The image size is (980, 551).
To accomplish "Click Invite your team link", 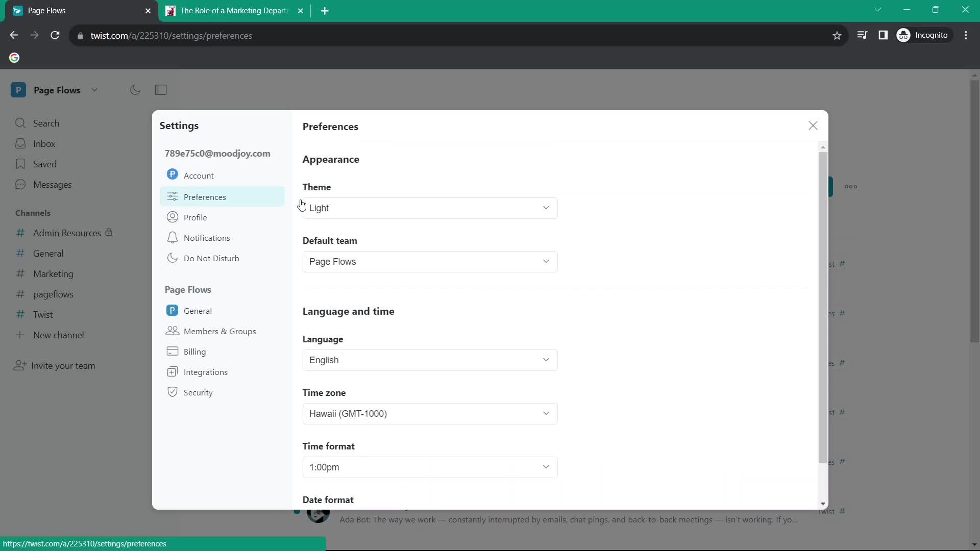I will coord(63,365).
